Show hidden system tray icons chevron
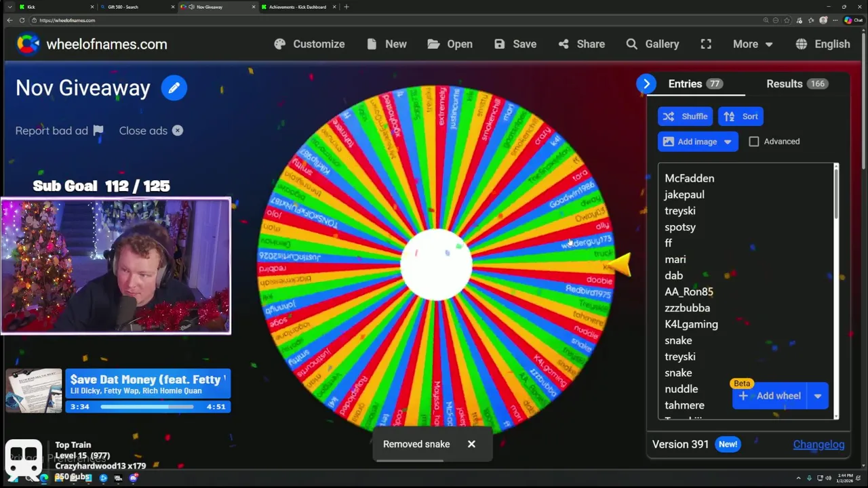 [x=798, y=478]
